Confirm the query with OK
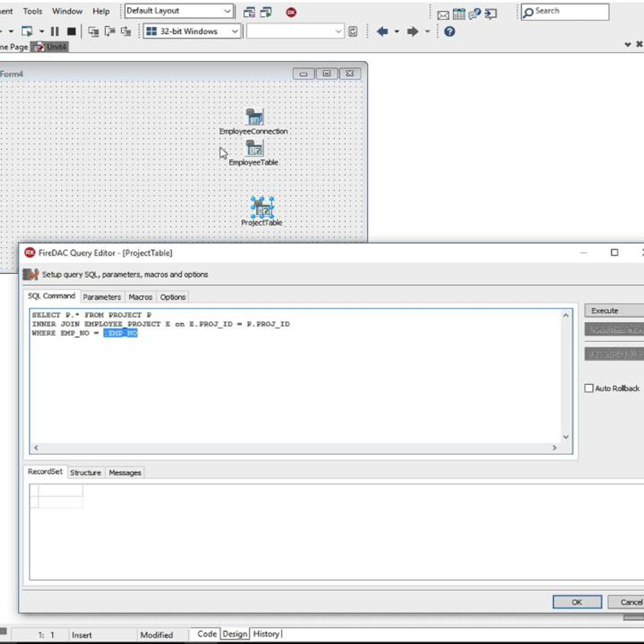The image size is (644, 644). coord(577,602)
